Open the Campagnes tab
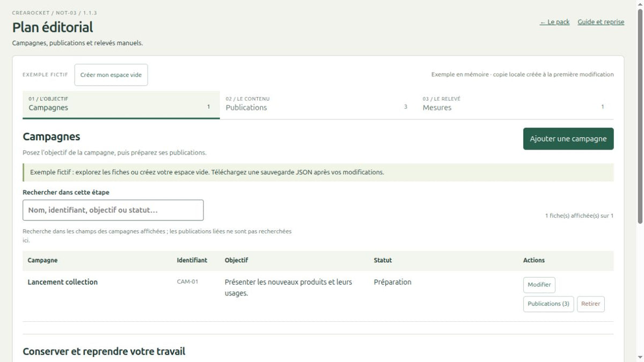 [121, 104]
